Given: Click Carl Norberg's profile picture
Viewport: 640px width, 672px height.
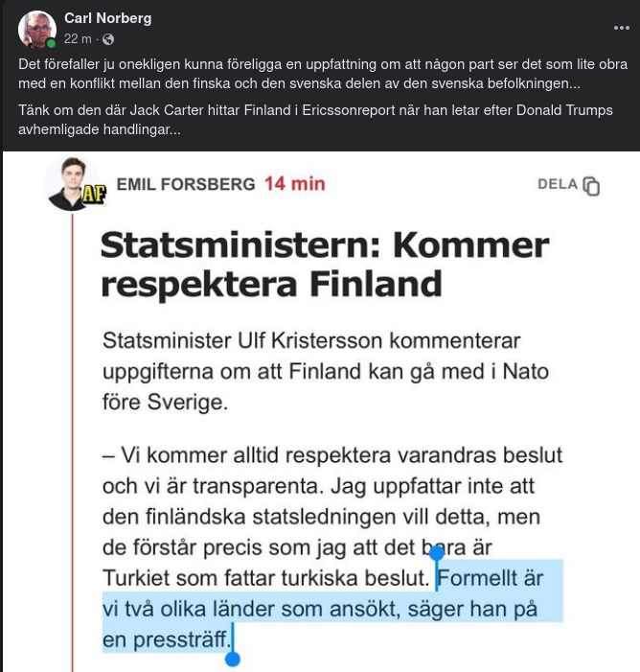Looking at the screenshot, I should click(36, 30).
